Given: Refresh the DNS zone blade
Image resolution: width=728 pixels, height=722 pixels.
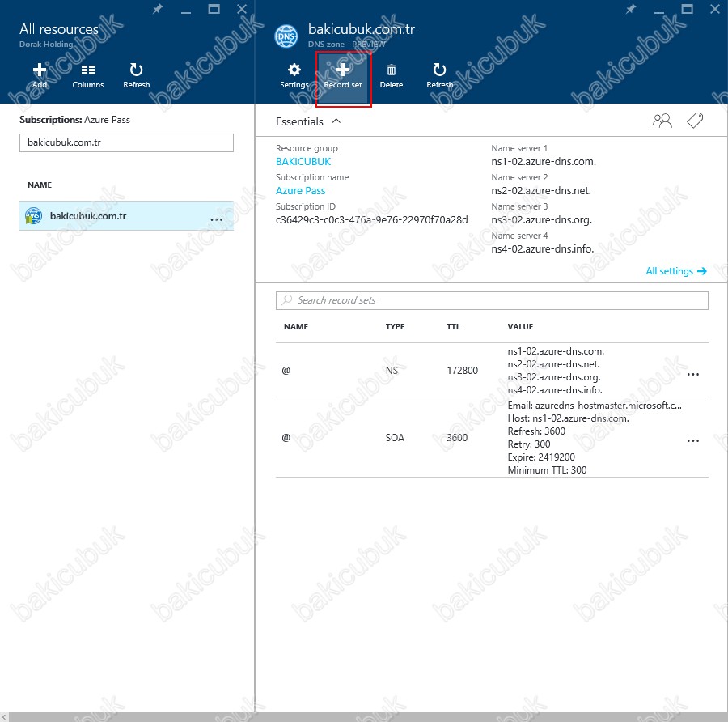Looking at the screenshot, I should pyautogui.click(x=439, y=75).
